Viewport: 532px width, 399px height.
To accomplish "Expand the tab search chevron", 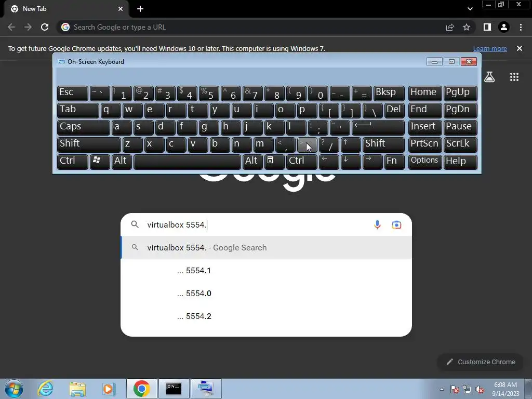I will click(470, 9).
